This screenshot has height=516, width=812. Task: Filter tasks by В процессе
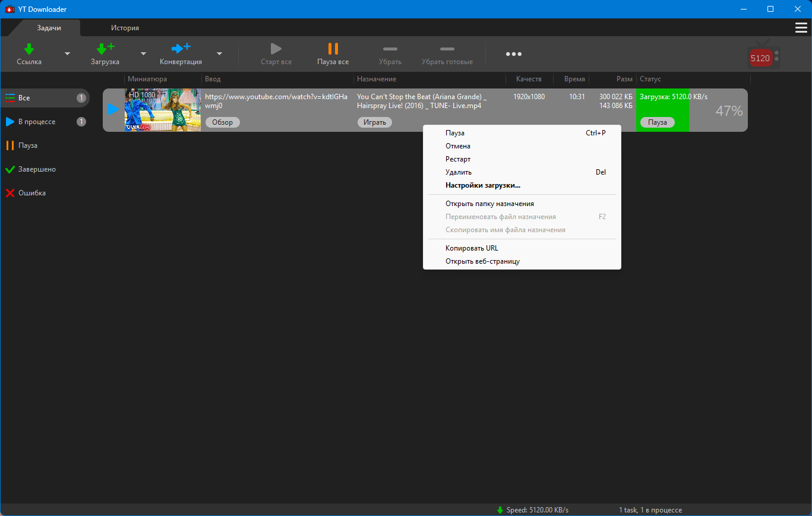pyautogui.click(x=37, y=122)
